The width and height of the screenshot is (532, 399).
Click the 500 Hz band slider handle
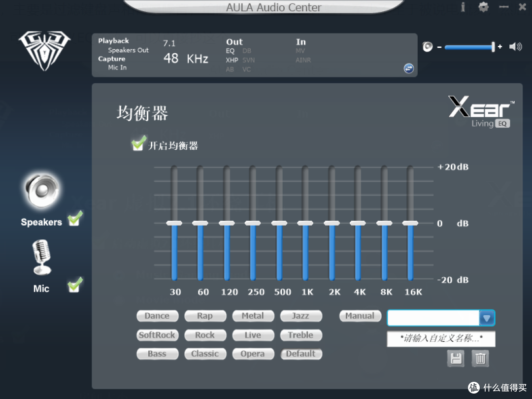pyautogui.click(x=279, y=223)
